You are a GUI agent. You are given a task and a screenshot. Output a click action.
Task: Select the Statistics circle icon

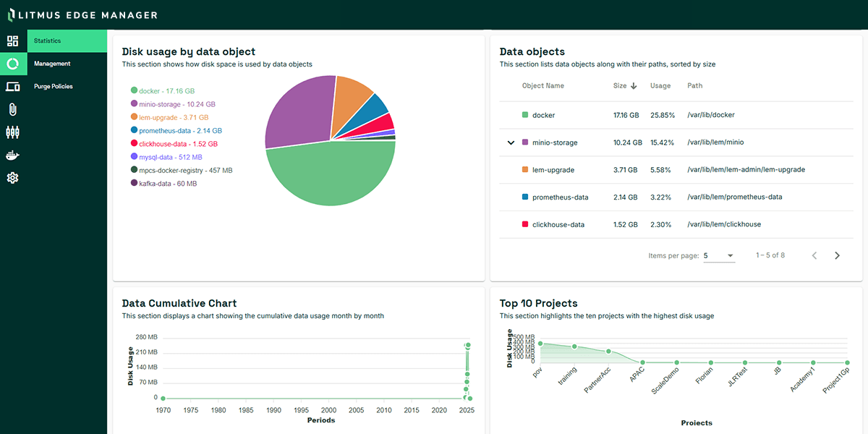click(12, 64)
